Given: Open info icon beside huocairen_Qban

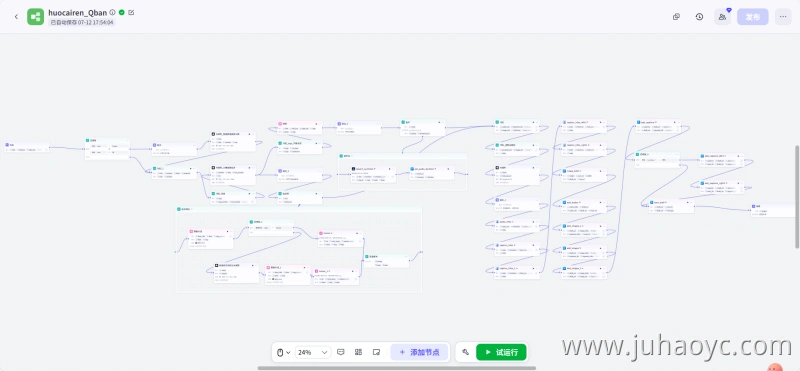Looking at the screenshot, I should coord(112,12).
